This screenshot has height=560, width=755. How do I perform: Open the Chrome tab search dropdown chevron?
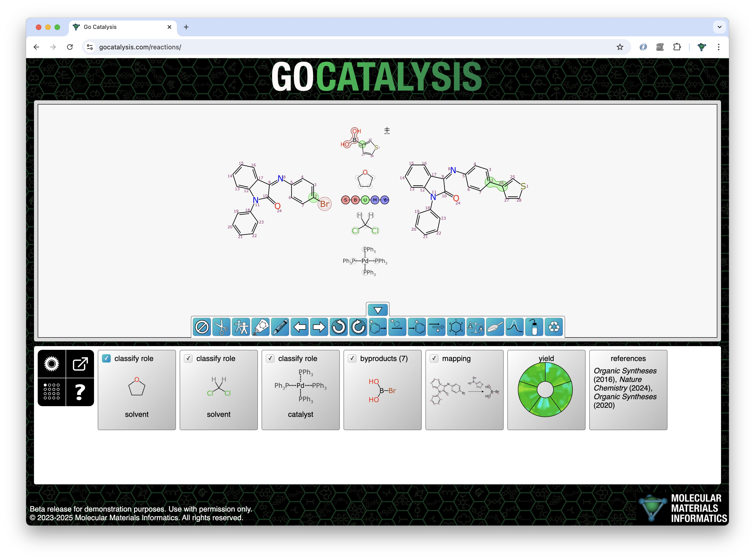(x=719, y=27)
